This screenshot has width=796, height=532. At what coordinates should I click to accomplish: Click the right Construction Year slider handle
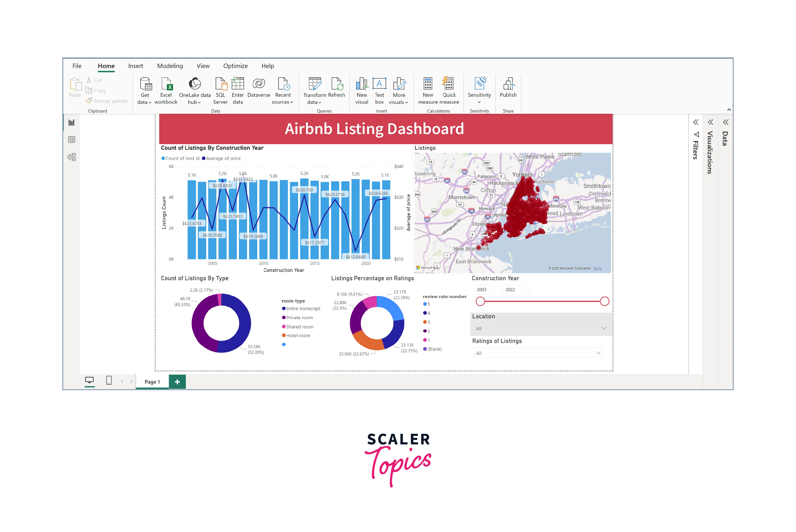click(604, 301)
